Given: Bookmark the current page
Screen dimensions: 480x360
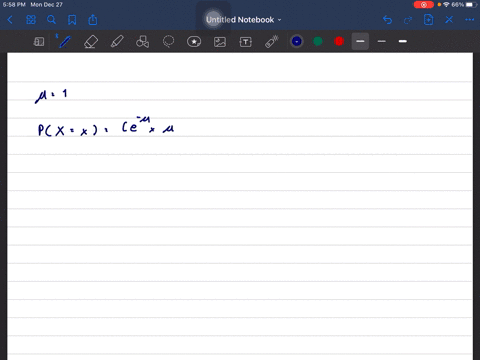Looking at the screenshot, I should pyautogui.click(x=72, y=20).
